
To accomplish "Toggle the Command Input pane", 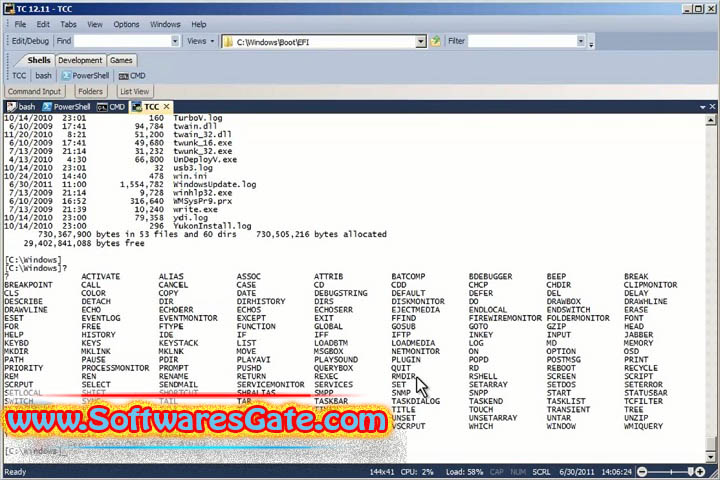I will [34, 91].
